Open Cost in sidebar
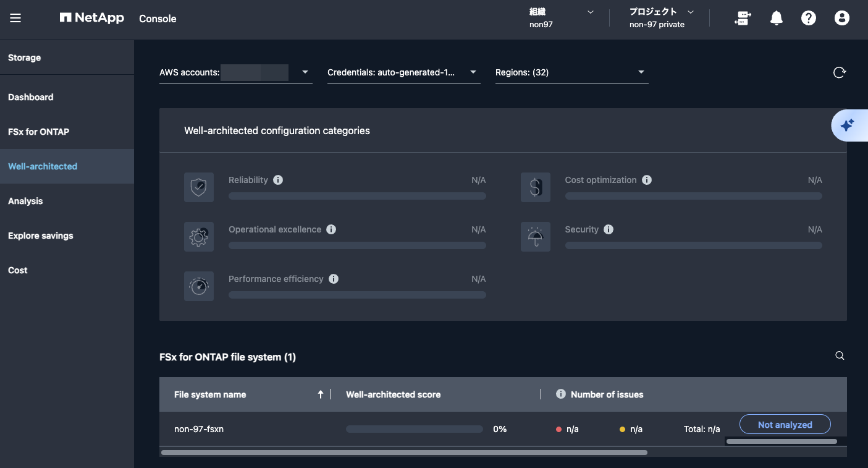868x468 pixels. tap(67, 270)
